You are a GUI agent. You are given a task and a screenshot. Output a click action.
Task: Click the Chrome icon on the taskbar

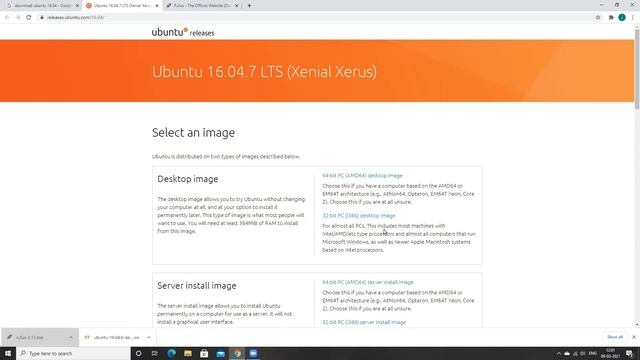237,353
